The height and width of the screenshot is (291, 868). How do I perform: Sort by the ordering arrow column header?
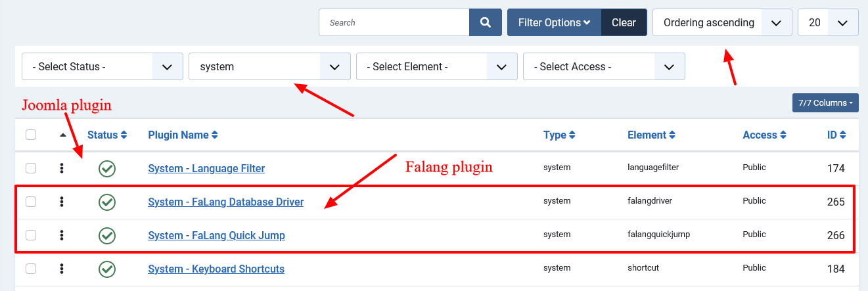coord(63,135)
